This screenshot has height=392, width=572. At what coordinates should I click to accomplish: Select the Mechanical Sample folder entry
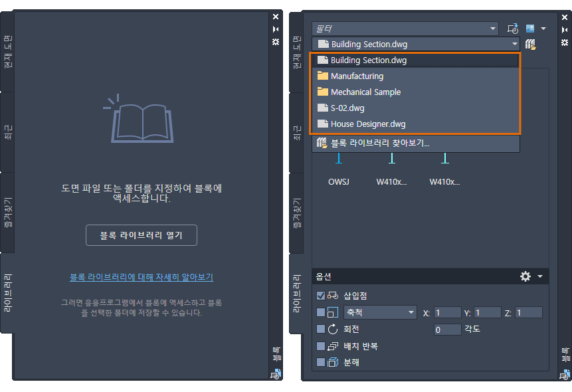[415, 92]
